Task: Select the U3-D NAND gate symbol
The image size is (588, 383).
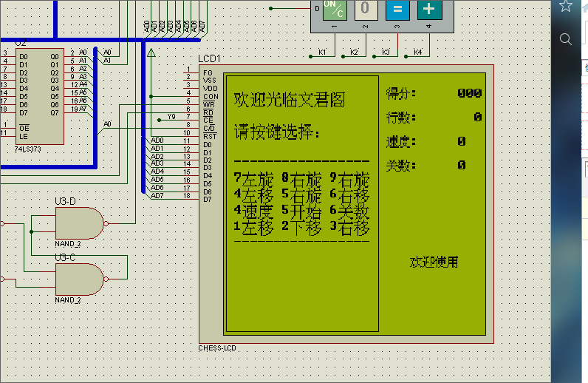Action: [x=79, y=222]
